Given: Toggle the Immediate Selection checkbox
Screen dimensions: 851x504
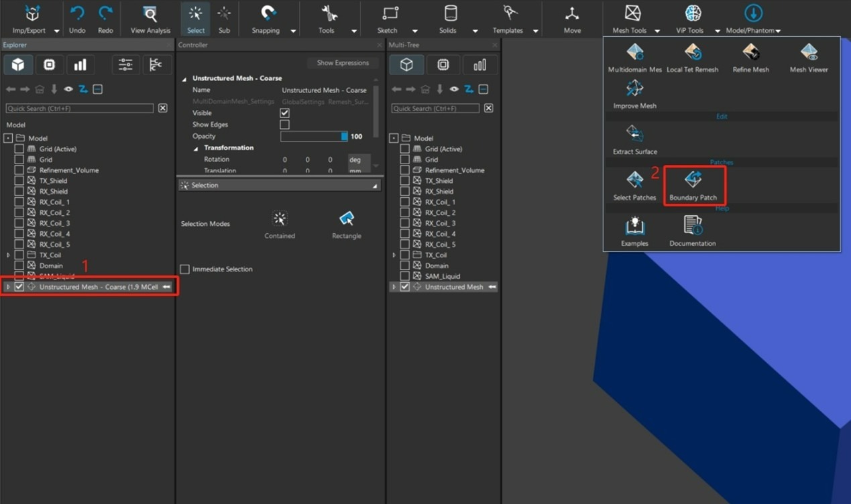Looking at the screenshot, I should [x=185, y=269].
